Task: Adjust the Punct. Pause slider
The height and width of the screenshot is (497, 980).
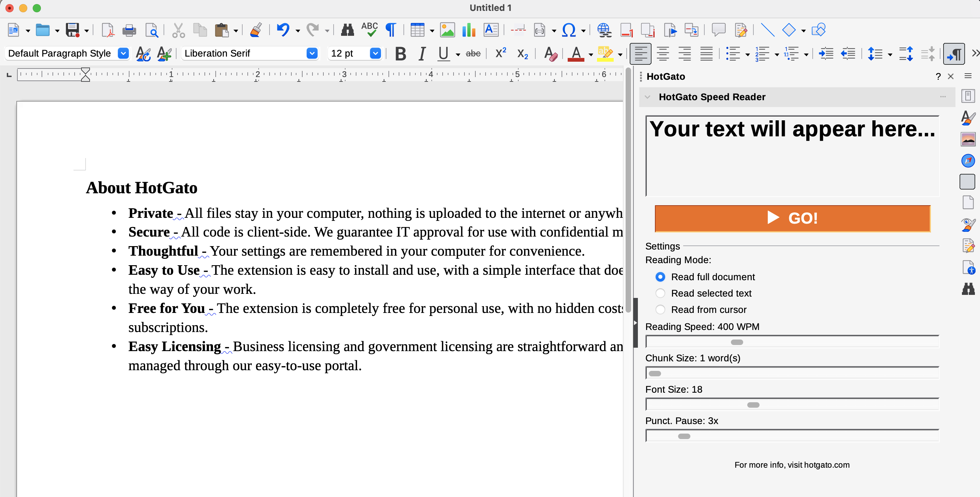Action: click(x=793, y=436)
